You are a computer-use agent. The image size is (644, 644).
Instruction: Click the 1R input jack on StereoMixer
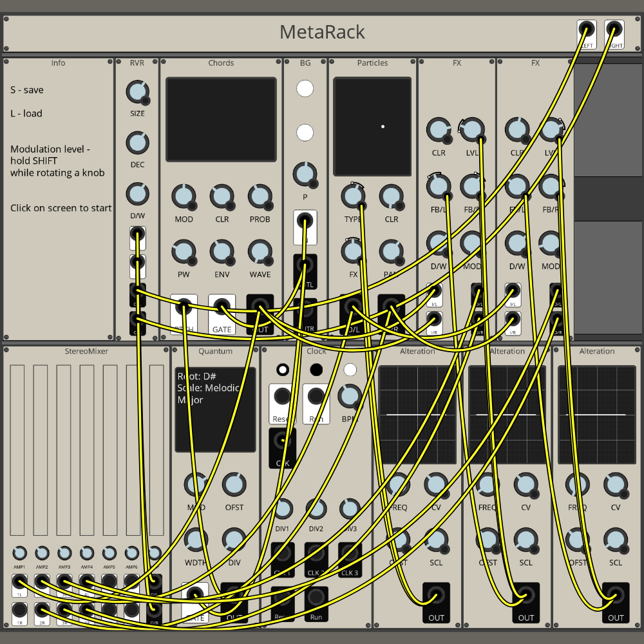click(x=20, y=610)
